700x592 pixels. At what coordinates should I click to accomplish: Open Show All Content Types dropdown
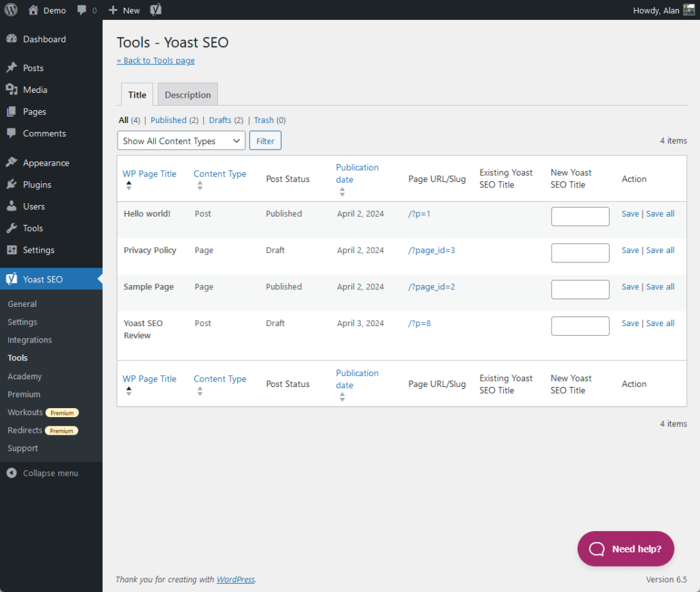click(181, 141)
